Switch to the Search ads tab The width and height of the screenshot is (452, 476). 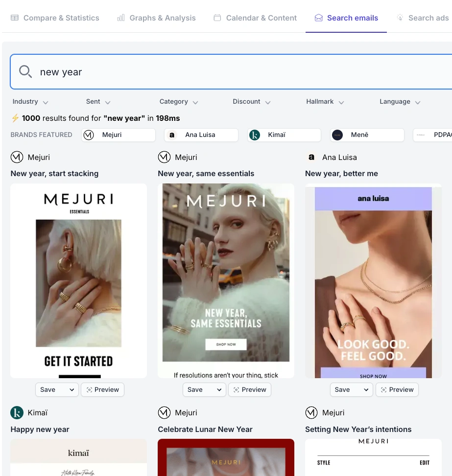pos(428,18)
